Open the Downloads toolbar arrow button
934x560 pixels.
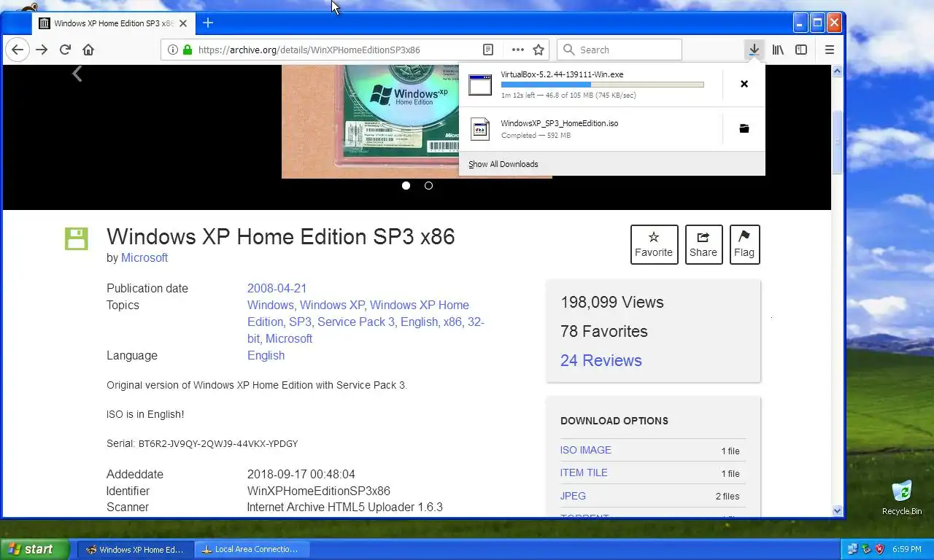[754, 50]
